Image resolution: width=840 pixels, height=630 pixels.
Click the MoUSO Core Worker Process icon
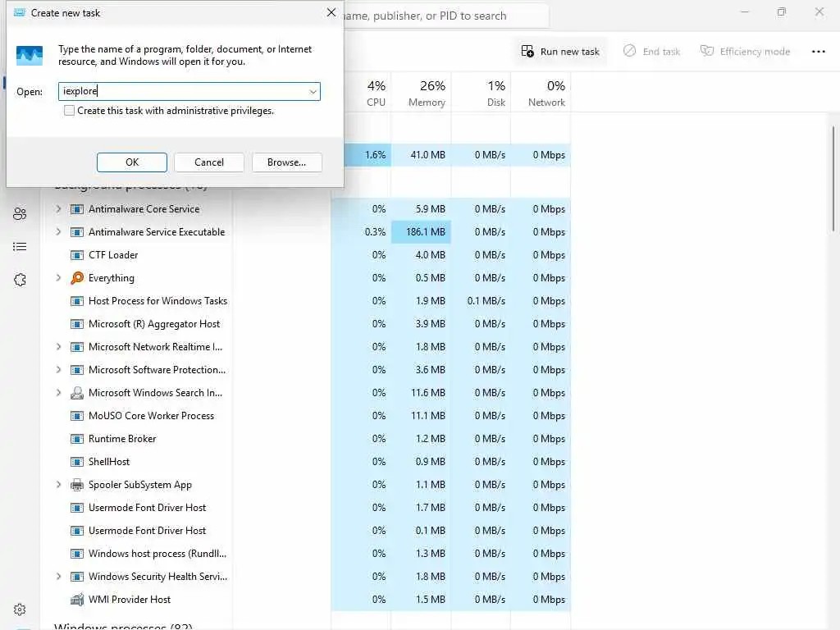[77, 416]
